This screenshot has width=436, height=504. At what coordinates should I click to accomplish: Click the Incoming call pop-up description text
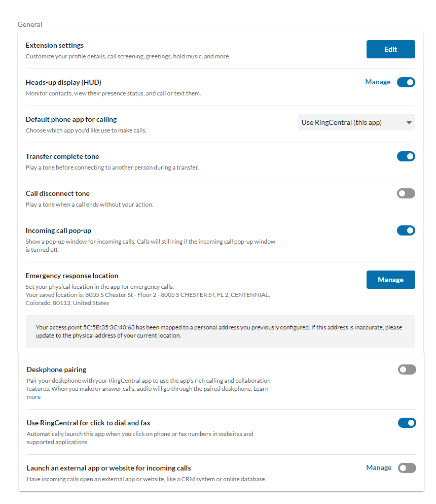(x=150, y=245)
